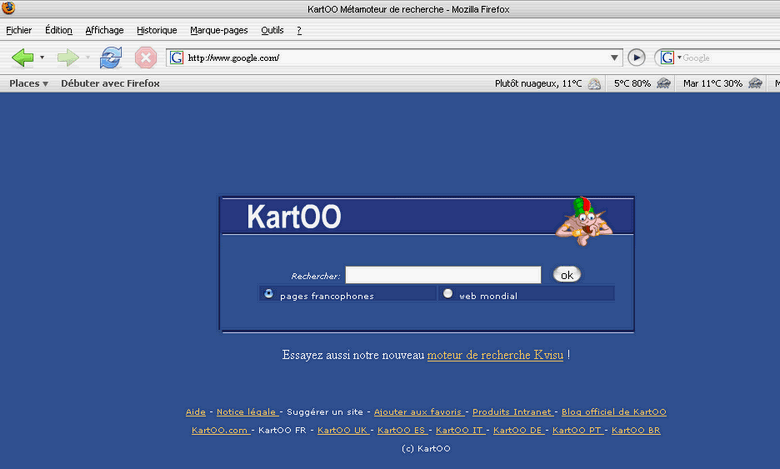
Task: Click the Plutôt nuageux, 11°C weather text
Action: [x=538, y=84]
